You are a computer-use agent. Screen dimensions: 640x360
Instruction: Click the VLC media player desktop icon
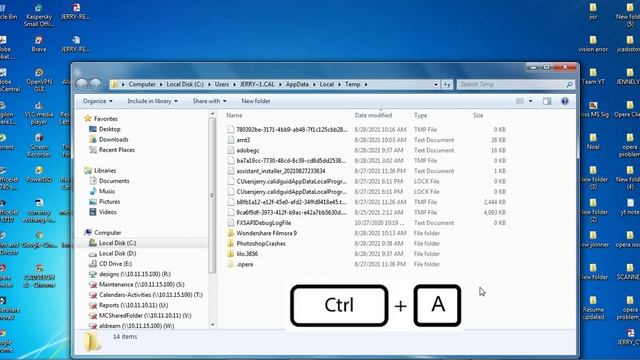(x=39, y=113)
